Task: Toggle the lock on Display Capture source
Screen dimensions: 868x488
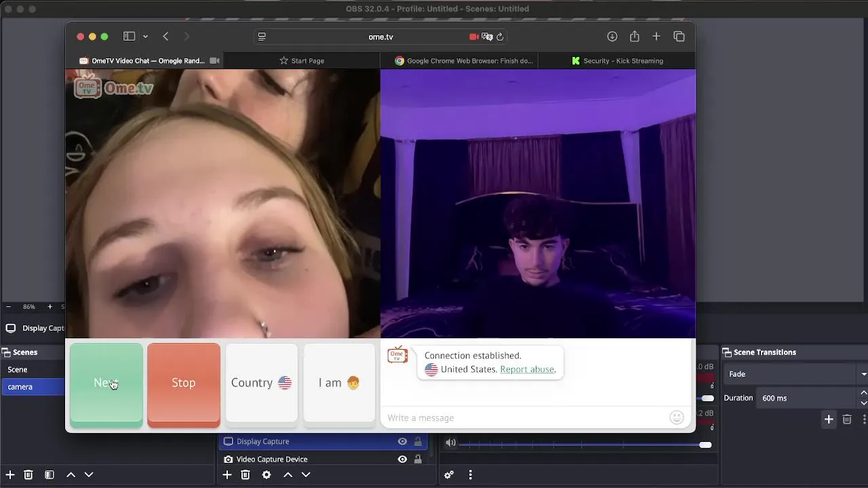Action: click(418, 441)
